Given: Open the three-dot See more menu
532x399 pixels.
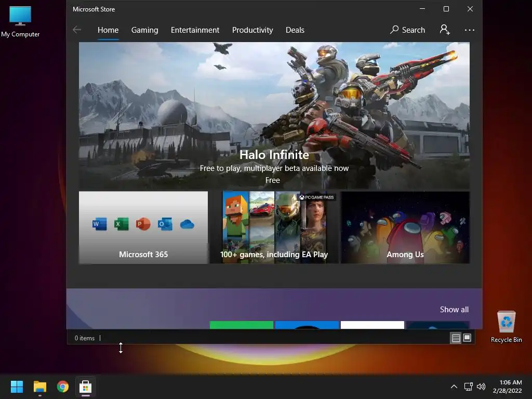Looking at the screenshot, I should [470, 30].
